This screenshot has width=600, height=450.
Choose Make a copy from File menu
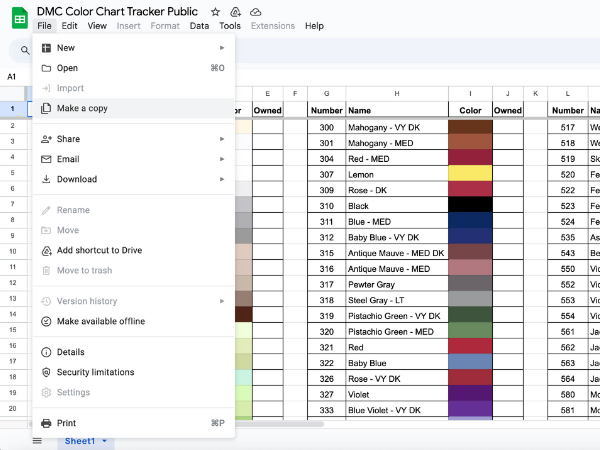[82, 108]
